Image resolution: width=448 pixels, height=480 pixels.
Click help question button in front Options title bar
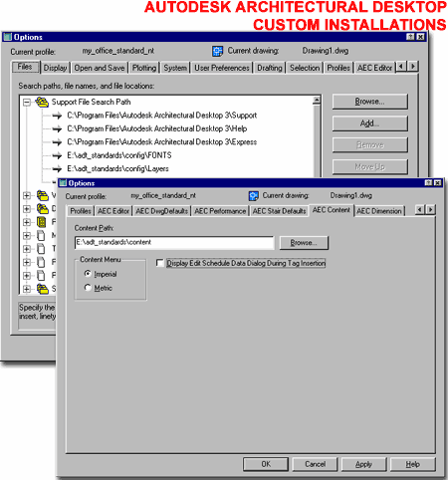[x=429, y=183]
